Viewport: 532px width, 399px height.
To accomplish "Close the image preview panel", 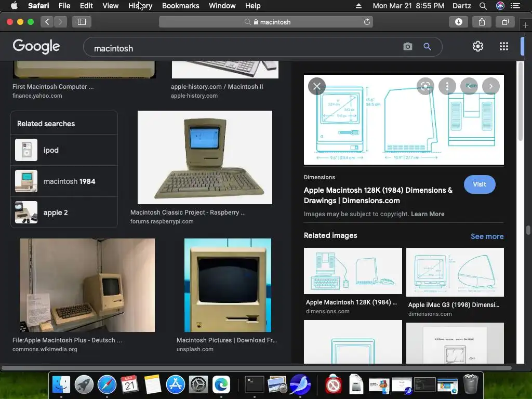I will click(317, 86).
